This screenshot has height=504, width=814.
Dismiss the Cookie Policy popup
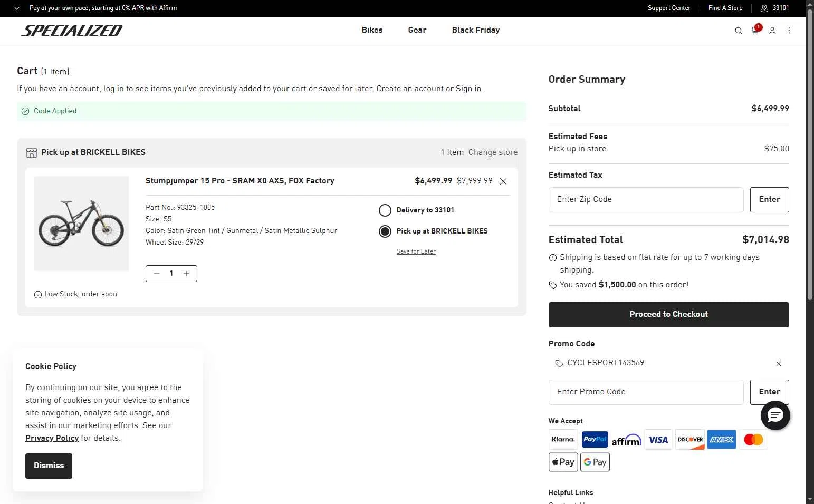(49, 466)
